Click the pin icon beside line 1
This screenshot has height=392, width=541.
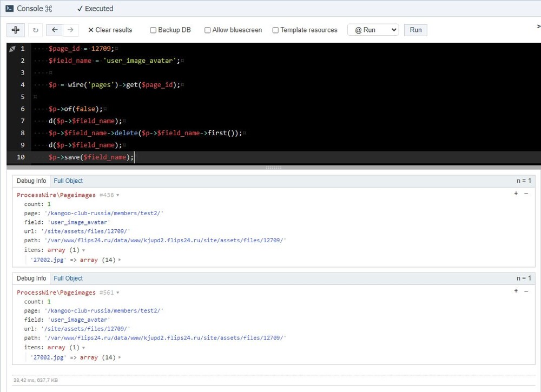click(12, 49)
